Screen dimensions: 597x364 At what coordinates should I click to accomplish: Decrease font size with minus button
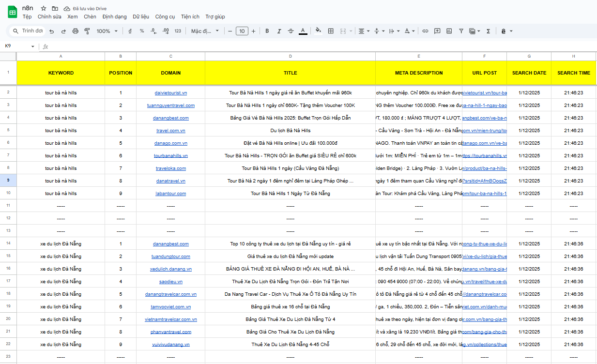230,31
